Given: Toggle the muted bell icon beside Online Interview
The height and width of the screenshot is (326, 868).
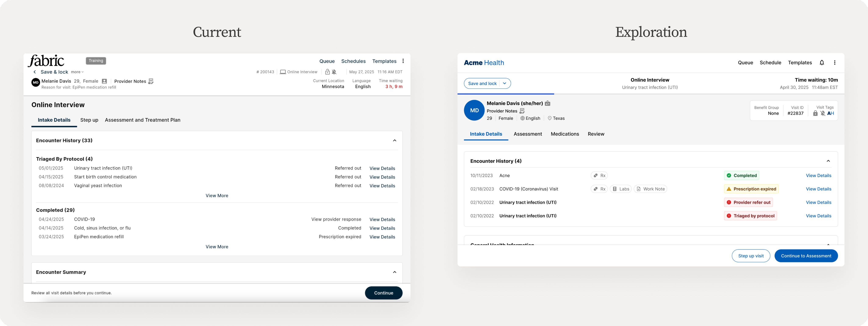Looking at the screenshot, I should point(334,72).
